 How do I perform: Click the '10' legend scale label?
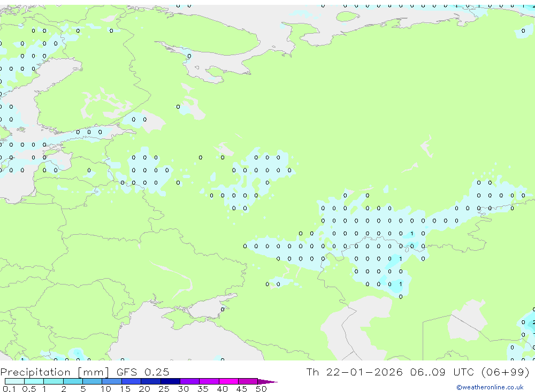point(106,389)
